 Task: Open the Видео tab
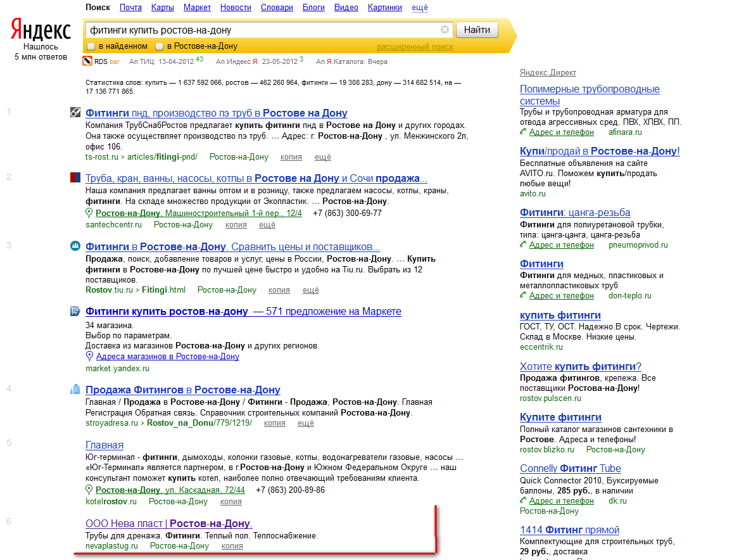pos(346,8)
